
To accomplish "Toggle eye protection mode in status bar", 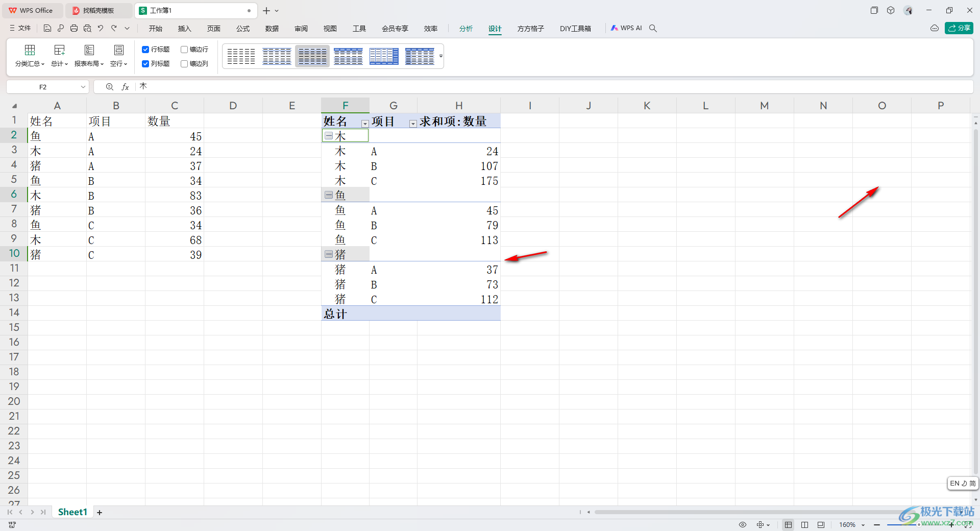I will 743,525.
